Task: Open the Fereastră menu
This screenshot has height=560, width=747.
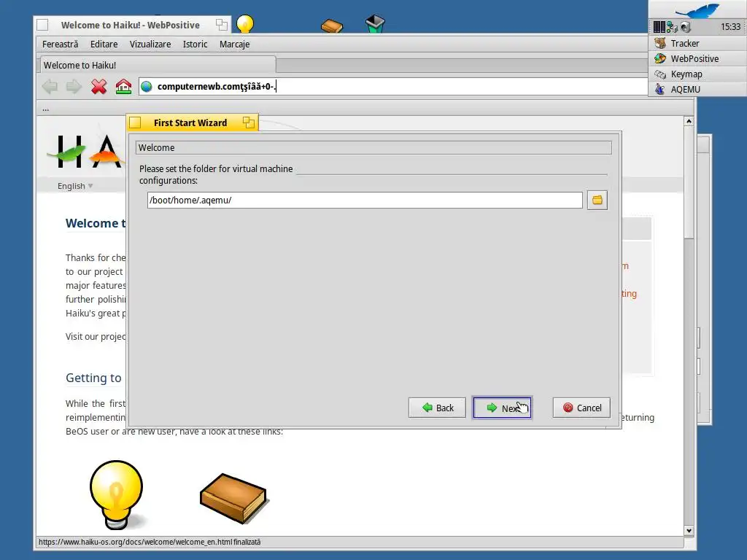Action: [60, 44]
